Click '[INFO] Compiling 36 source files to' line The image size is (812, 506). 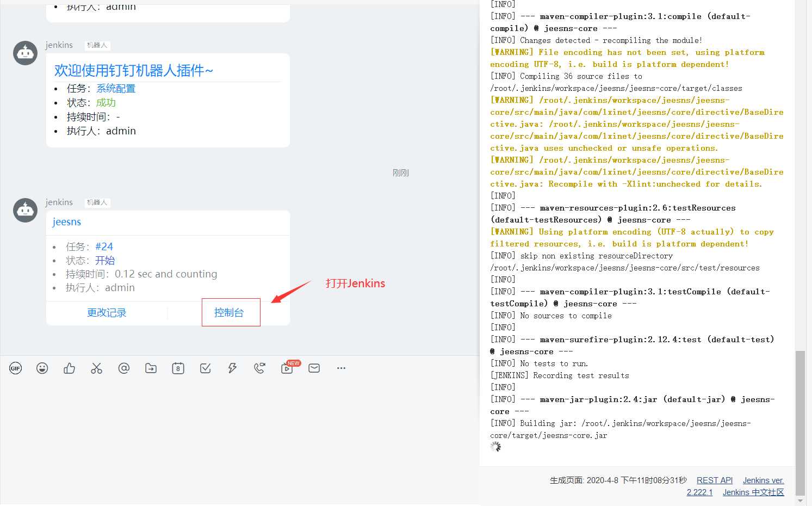(x=566, y=76)
